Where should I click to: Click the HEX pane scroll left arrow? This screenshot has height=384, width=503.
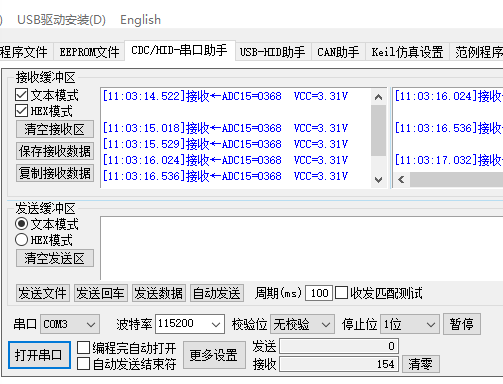[401, 180]
